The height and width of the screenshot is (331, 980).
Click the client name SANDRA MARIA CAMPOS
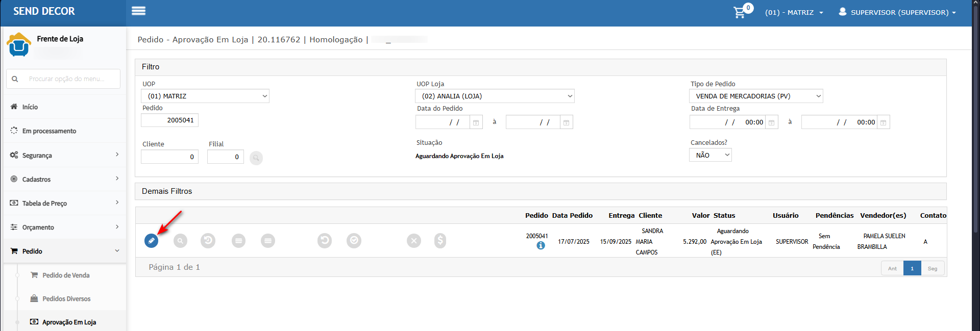[649, 242]
